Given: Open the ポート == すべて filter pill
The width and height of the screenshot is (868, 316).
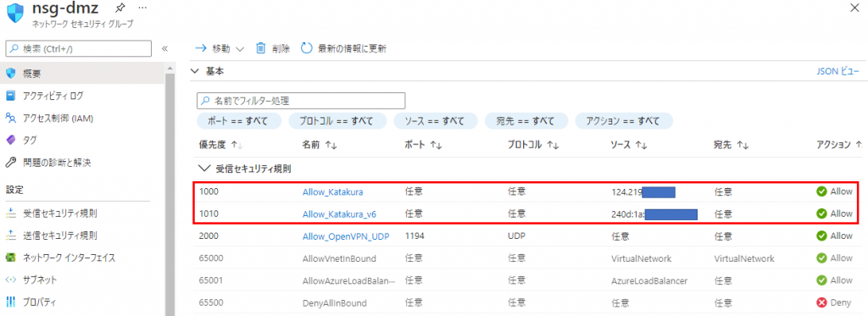Looking at the screenshot, I should coord(239,120).
